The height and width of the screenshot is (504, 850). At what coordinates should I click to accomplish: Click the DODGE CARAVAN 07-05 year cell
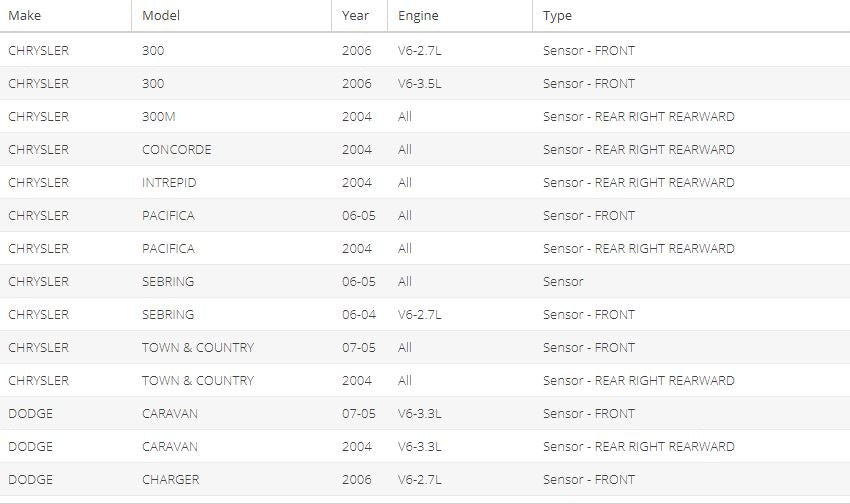(358, 414)
